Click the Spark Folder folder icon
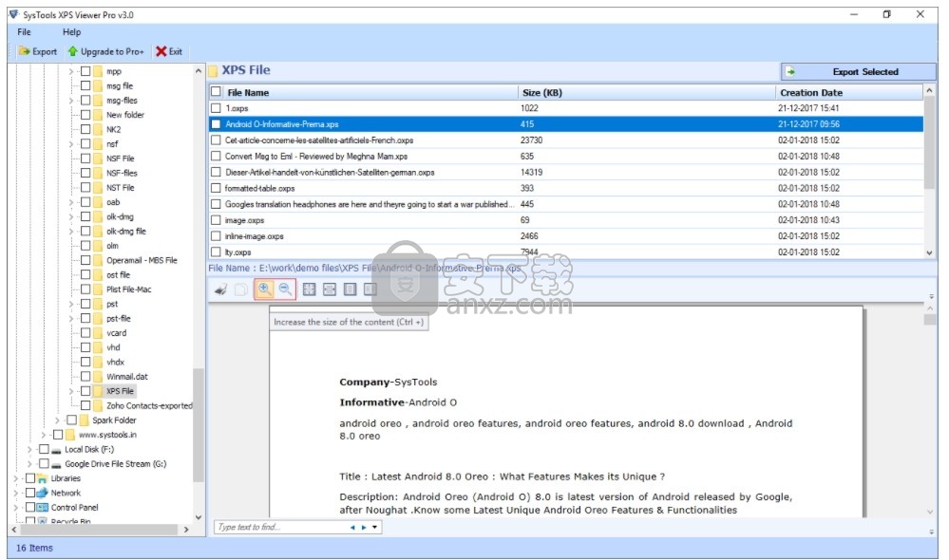This screenshot has height=560, width=949. [85, 420]
